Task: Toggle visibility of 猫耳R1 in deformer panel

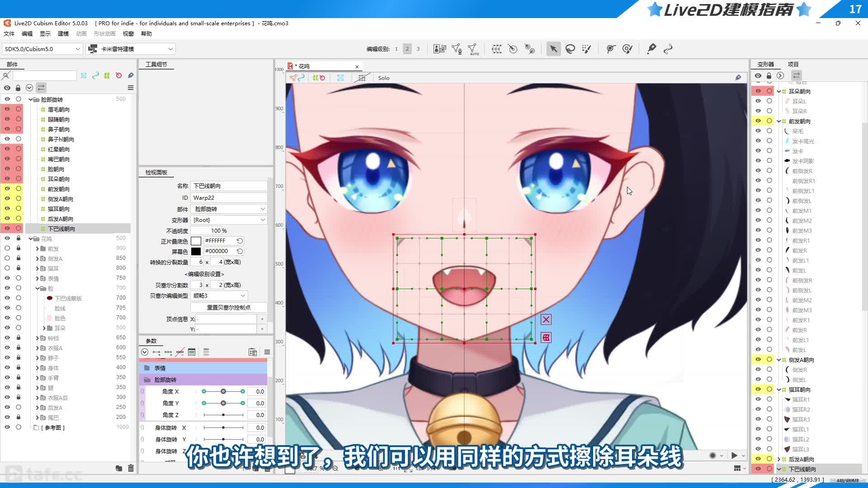Action: (758, 399)
